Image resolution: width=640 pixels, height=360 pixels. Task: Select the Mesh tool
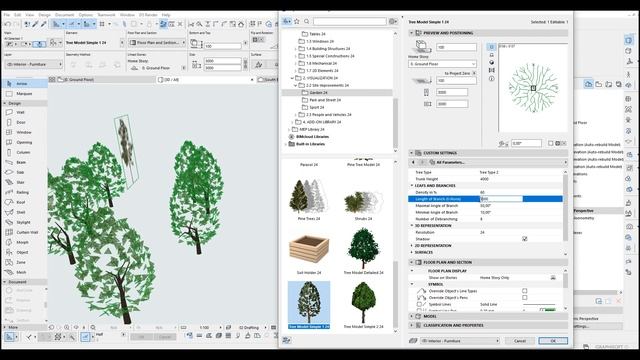point(24,272)
